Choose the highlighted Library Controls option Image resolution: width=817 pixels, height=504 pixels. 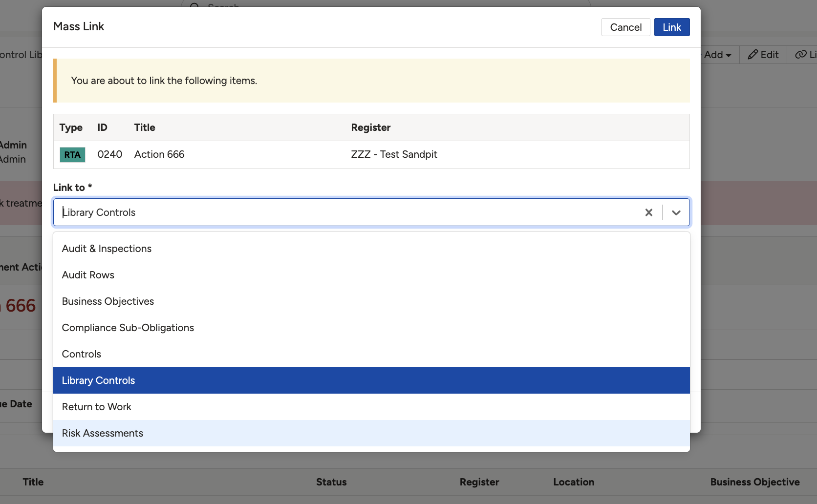point(371,380)
